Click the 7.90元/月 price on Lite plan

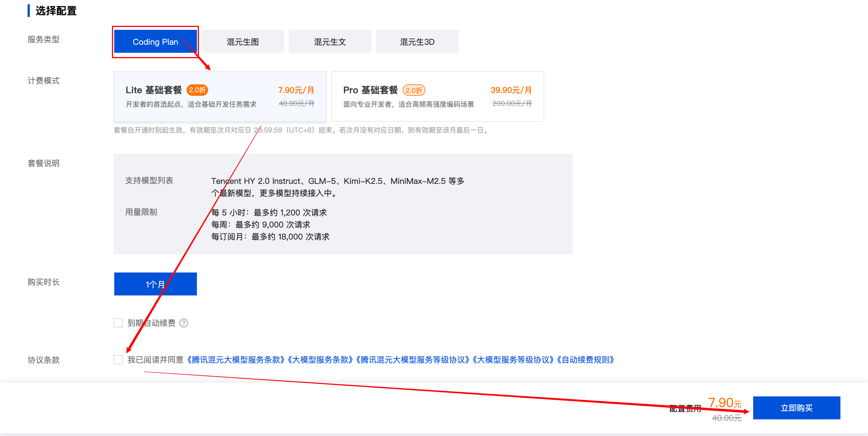click(x=296, y=90)
